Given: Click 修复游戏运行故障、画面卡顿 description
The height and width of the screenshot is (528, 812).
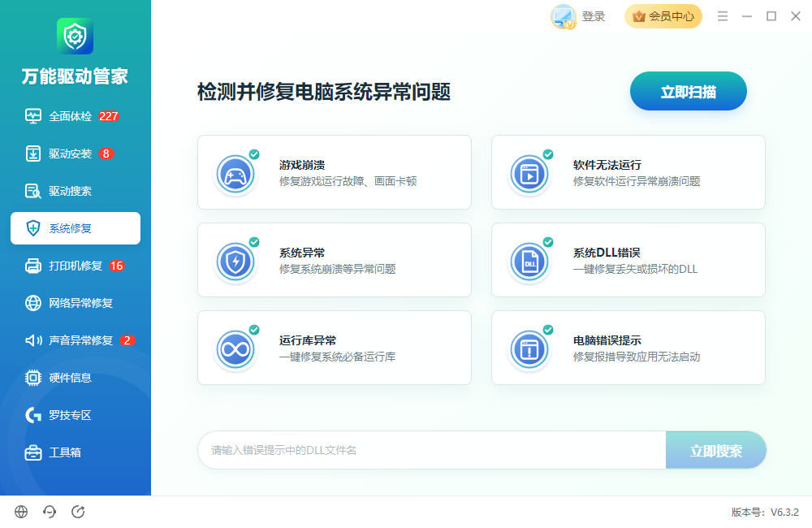Looking at the screenshot, I should click(x=348, y=181).
